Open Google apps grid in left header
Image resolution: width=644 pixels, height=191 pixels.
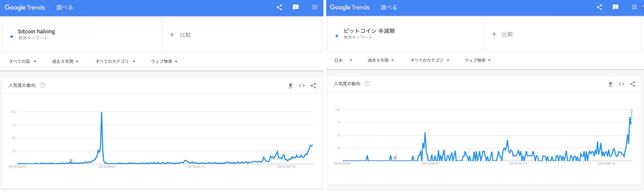tap(315, 7)
